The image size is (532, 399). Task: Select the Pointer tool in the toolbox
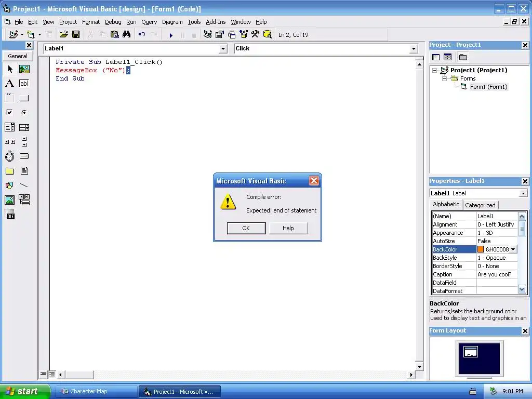tap(10, 69)
